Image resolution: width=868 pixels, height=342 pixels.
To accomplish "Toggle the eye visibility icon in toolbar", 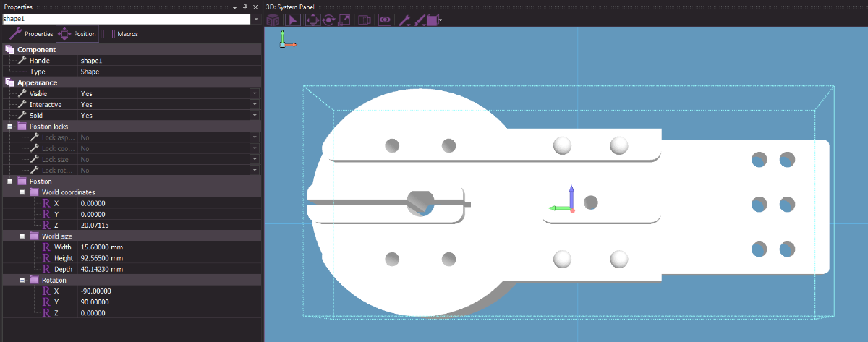I will 385,20.
